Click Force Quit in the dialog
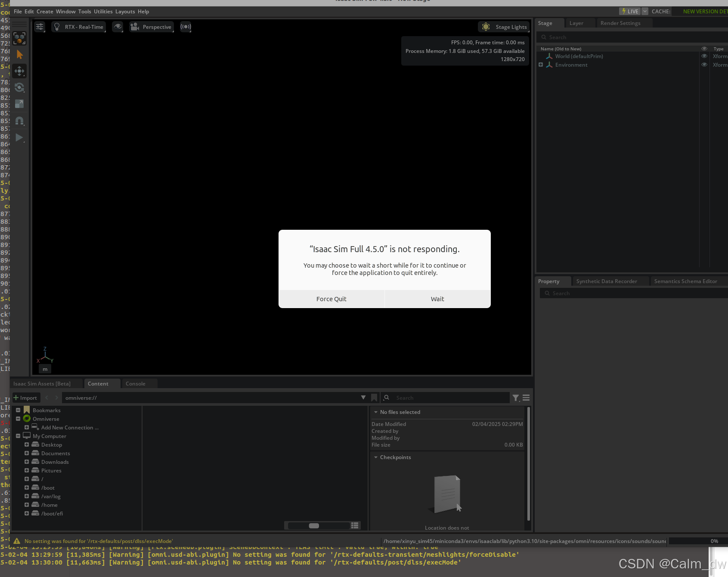Viewport: 728px width, 577px height. coord(331,299)
